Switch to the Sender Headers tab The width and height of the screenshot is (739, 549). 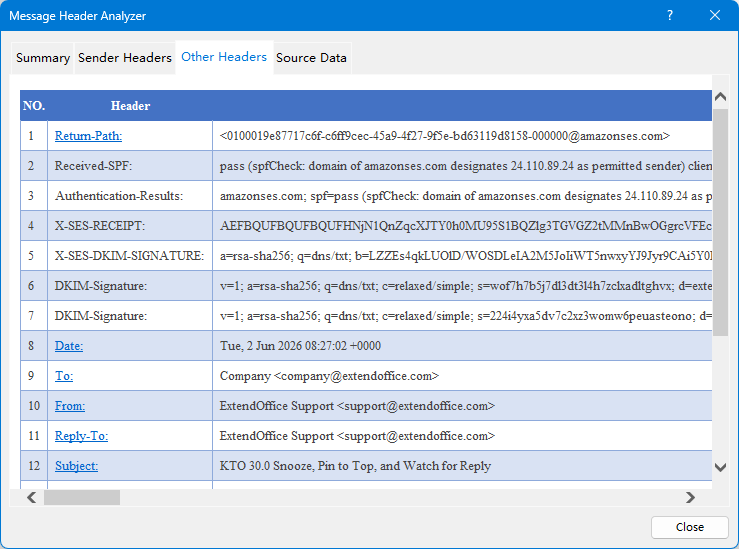(125, 57)
